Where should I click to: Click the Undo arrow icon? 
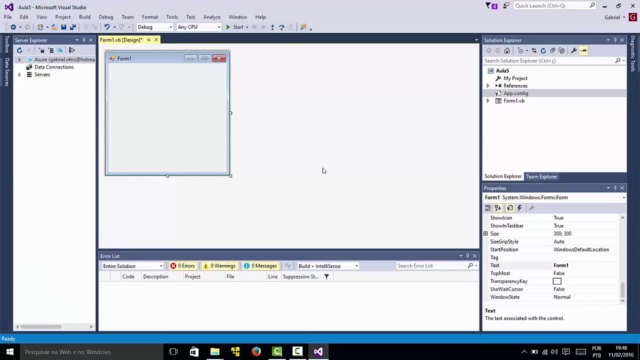pos(107,27)
